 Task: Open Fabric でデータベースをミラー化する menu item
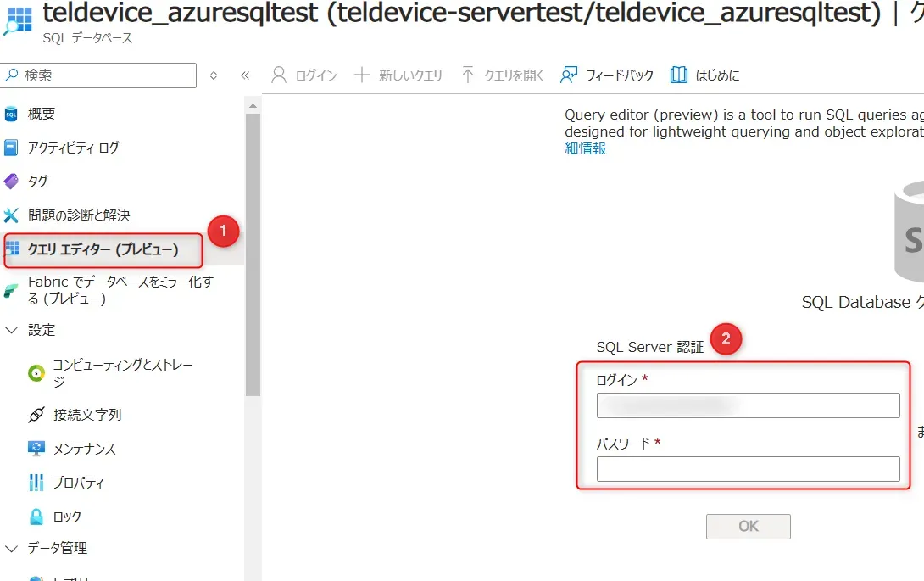(120, 290)
